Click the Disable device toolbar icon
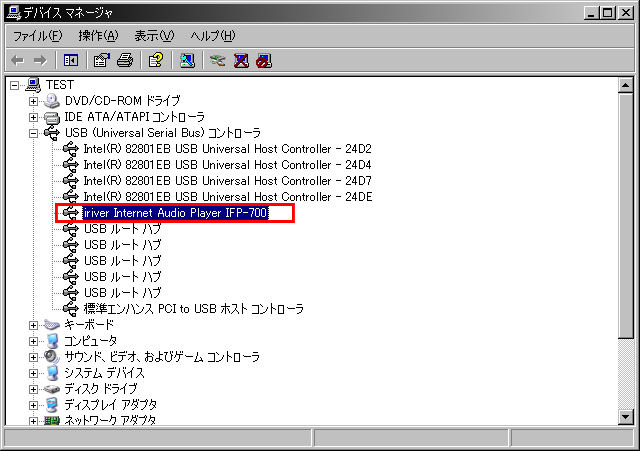 264,61
